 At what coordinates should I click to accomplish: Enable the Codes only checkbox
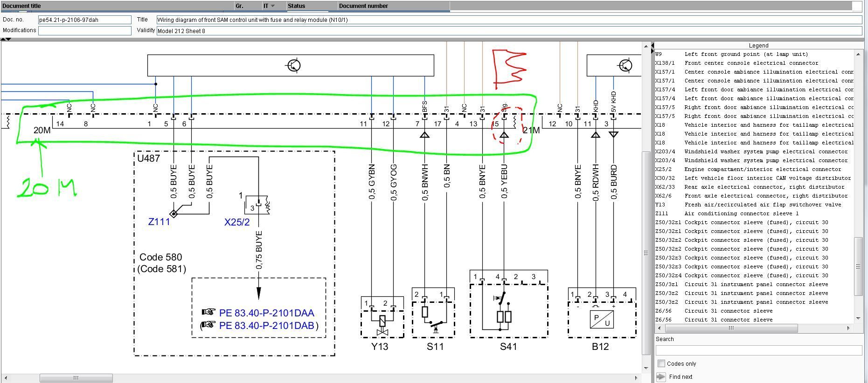pyautogui.click(x=661, y=363)
